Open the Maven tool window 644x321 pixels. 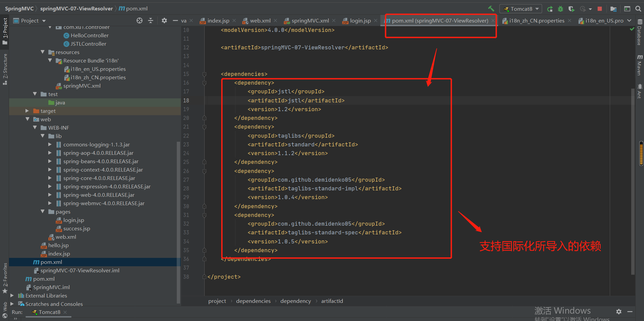click(x=639, y=65)
